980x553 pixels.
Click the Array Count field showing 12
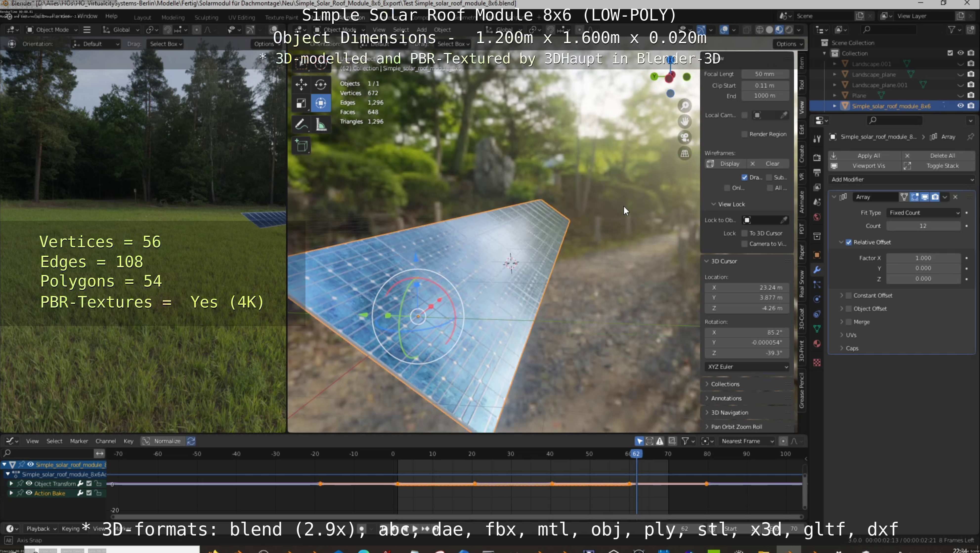(x=923, y=226)
